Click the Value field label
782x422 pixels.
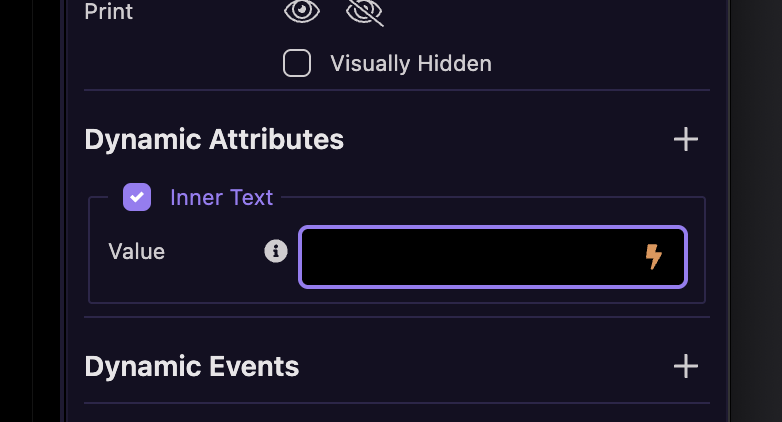coord(137,251)
